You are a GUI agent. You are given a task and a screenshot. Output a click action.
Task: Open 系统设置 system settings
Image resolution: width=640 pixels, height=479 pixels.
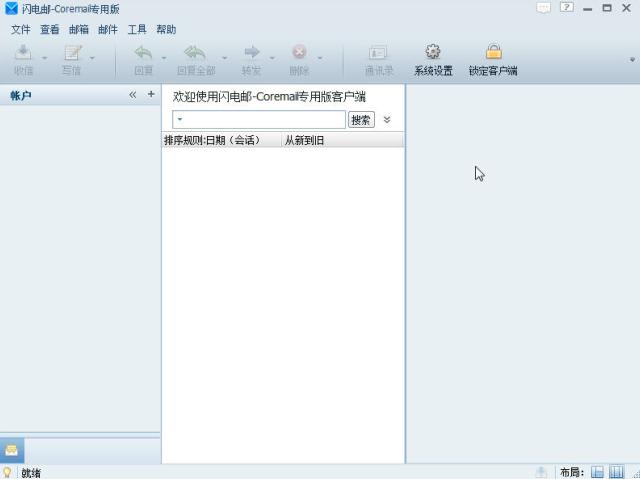pyautogui.click(x=433, y=60)
